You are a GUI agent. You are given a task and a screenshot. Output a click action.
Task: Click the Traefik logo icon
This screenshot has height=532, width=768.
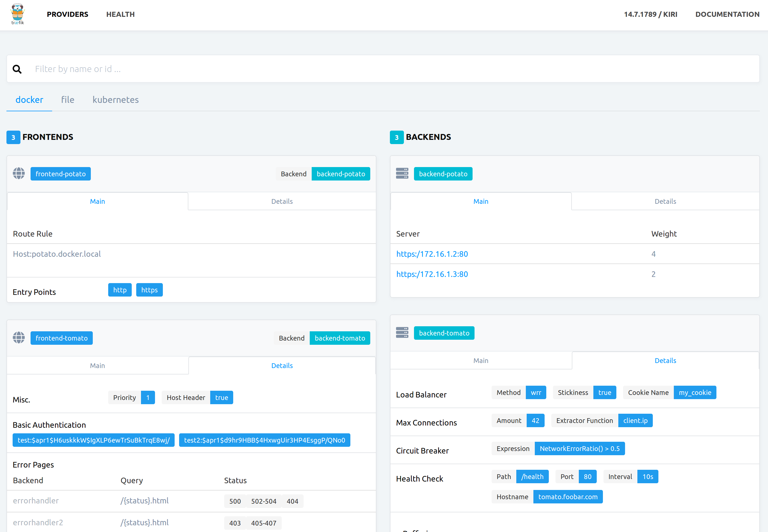tap(17, 14)
